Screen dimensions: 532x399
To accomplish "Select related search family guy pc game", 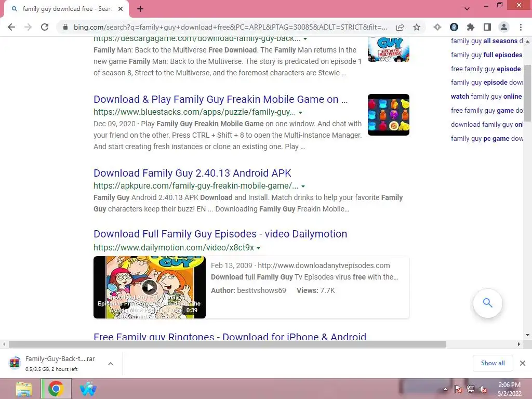I will 486,138.
